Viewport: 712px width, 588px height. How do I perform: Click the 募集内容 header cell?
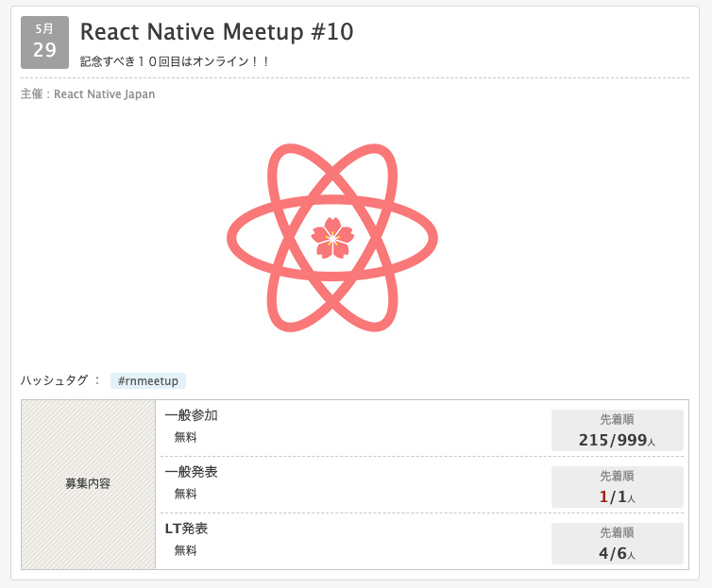point(88,484)
